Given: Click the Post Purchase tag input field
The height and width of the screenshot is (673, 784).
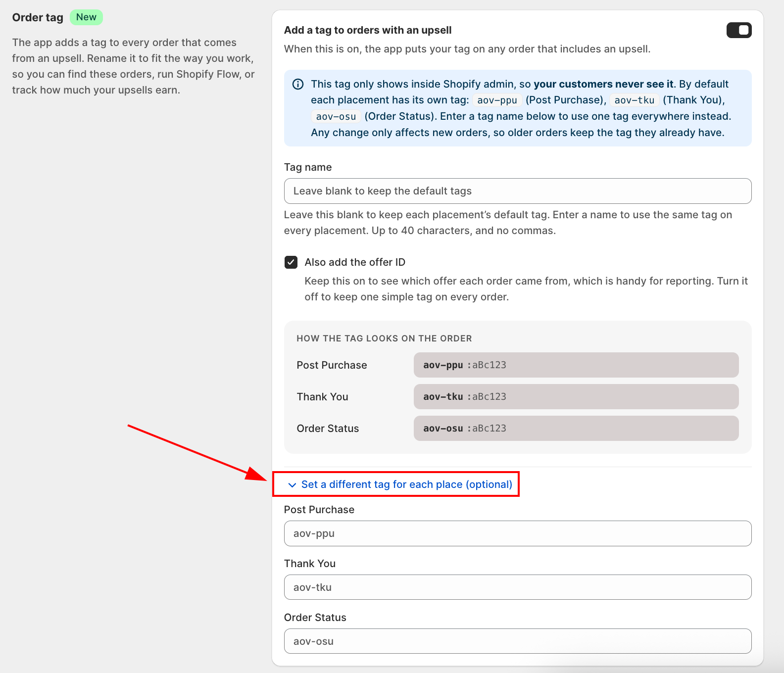Looking at the screenshot, I should click(518, 533).
